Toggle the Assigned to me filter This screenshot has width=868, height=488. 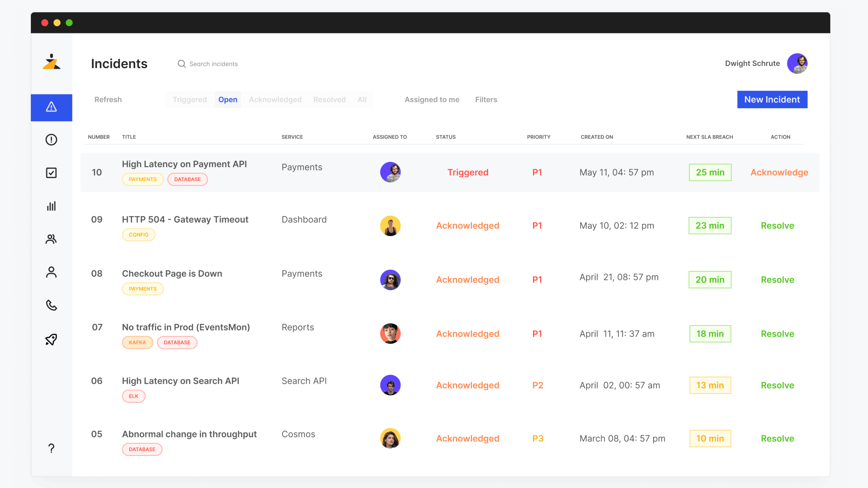[x=432, y=100]
